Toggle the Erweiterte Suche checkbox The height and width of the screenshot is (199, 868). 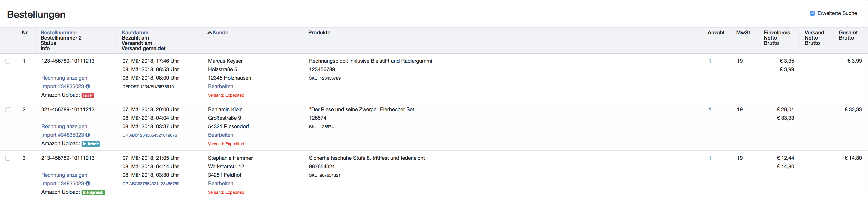pos(812,13)
